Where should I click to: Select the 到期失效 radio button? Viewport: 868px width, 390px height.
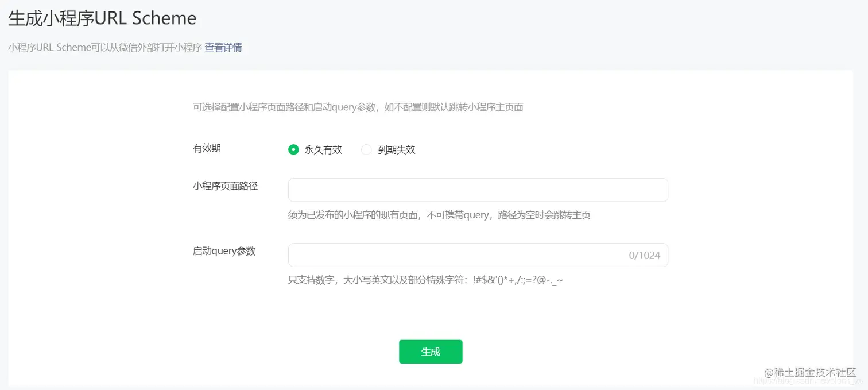point(366,149)
